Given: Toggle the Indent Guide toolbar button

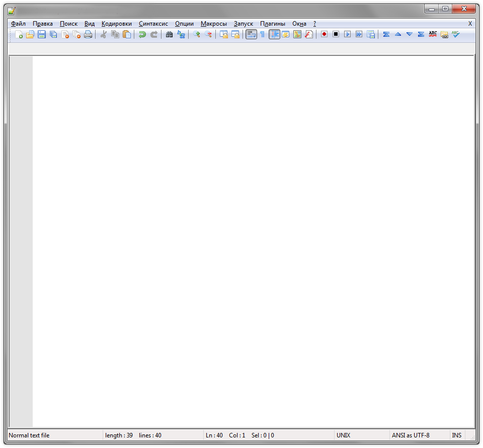Looking at the screenshot, I should click(274, 34).
